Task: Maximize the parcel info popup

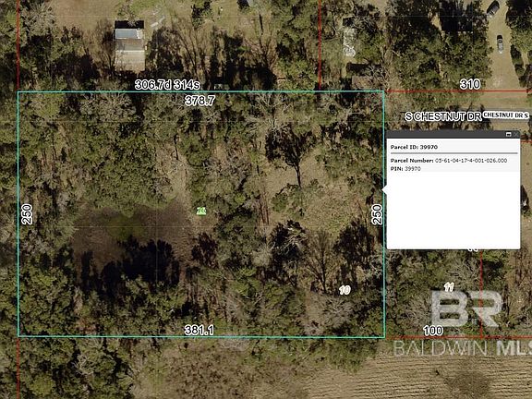Action: 508,134
